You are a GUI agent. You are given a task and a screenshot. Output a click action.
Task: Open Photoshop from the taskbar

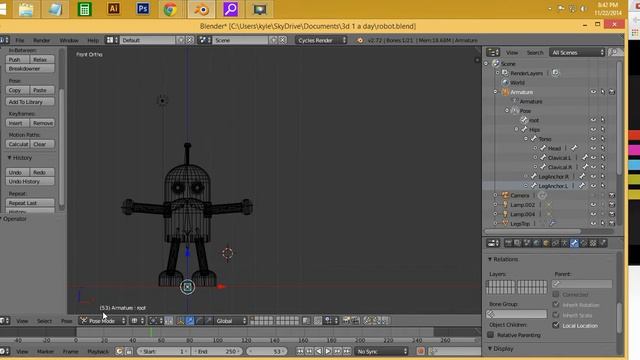(142, 9)
